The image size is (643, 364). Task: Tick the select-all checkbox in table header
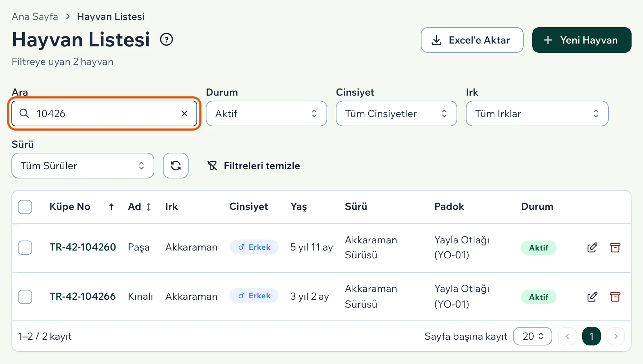point(25,207)
